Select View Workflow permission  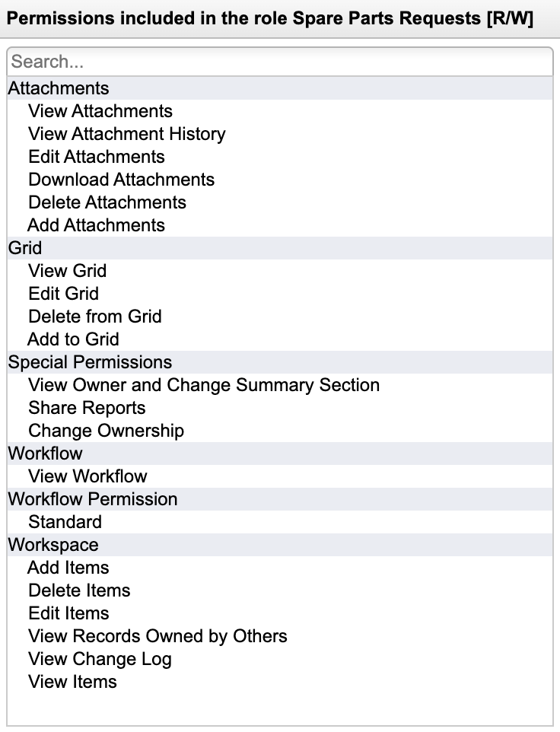[x=87, y=476]
